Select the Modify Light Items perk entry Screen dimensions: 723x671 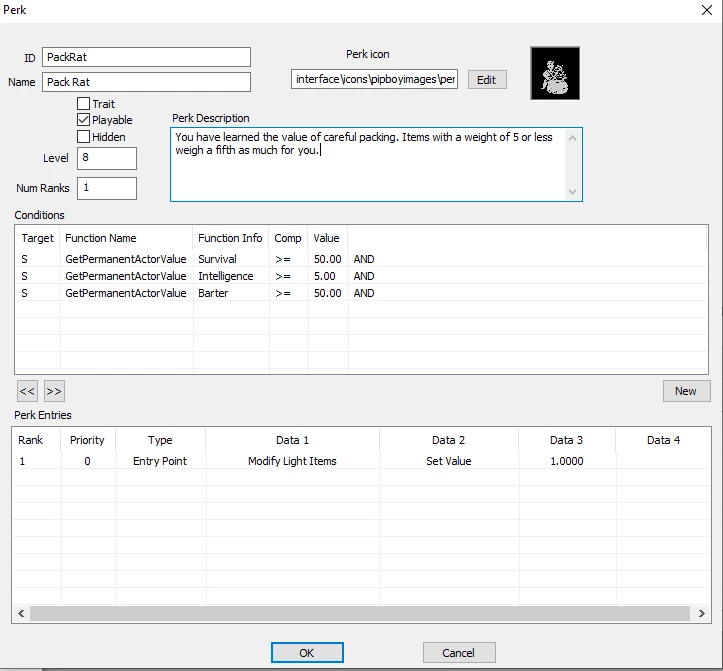tap(361, 461)
